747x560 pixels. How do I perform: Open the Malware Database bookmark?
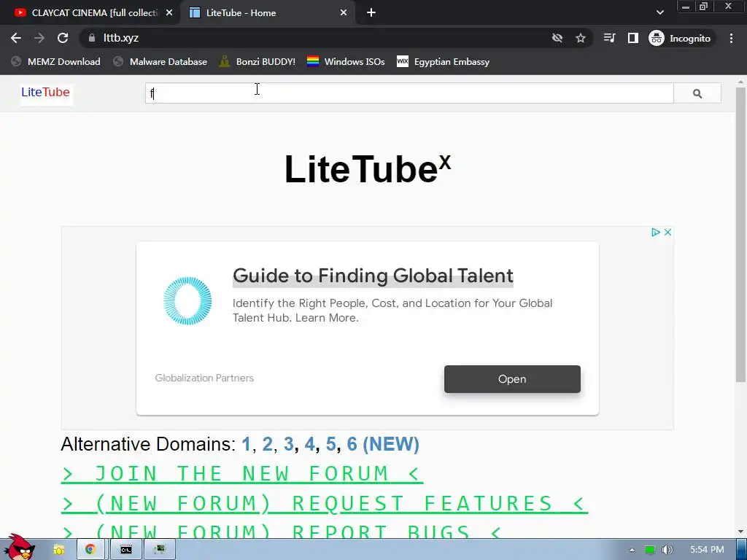tap(160, 61)
